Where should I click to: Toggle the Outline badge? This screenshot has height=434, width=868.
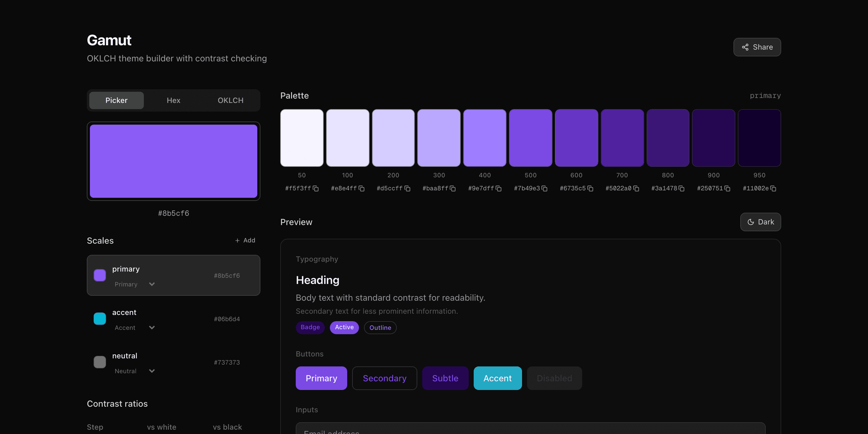[x=380, y=328]
